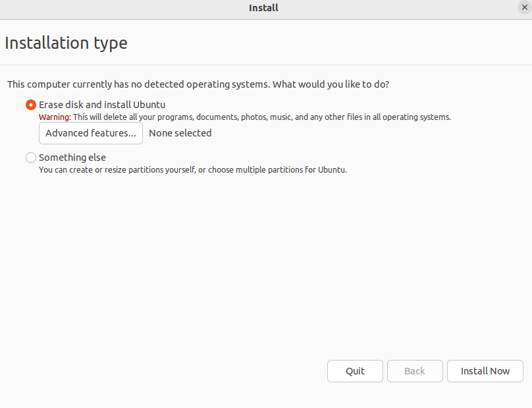Select Erase disk and install Ubuntu radio

tap(31, 105)
